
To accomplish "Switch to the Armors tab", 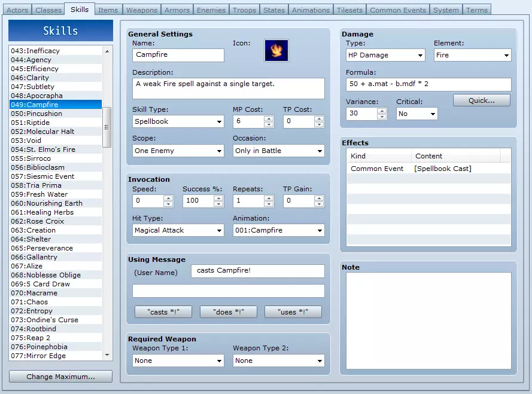I will [177, 10].
